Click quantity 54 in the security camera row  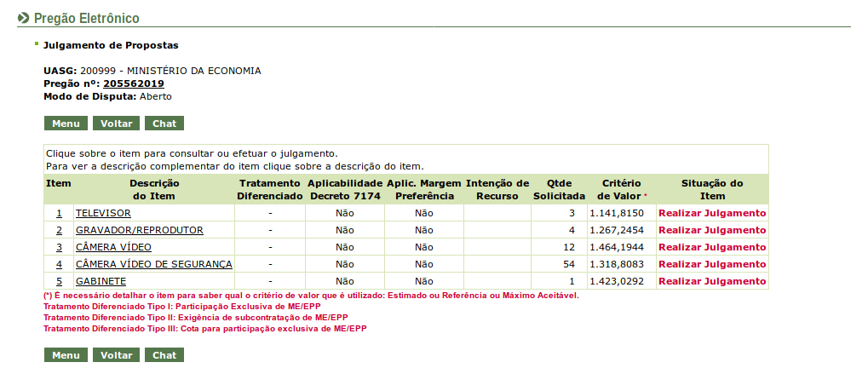[x=568, y=264]
